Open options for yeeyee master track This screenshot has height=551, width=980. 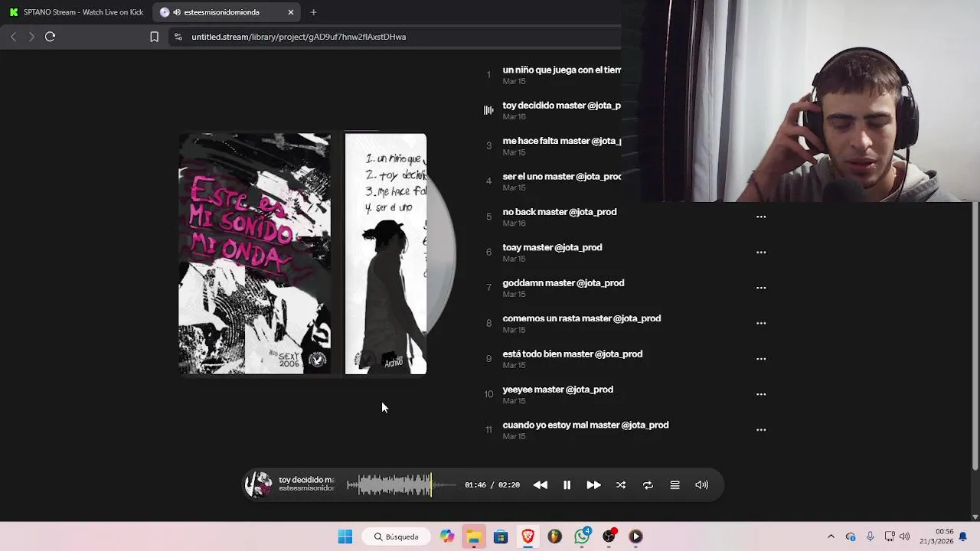tap(761, 394)
